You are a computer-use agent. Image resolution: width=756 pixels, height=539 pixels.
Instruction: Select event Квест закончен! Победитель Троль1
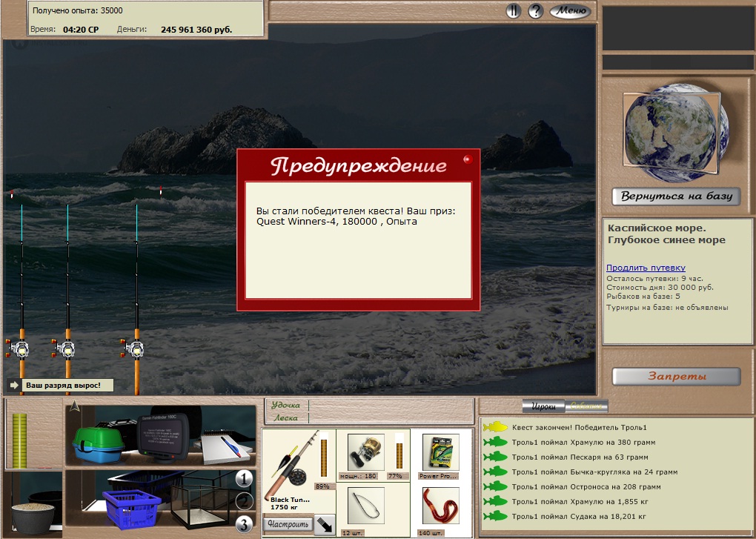click(x=579, y=427)
